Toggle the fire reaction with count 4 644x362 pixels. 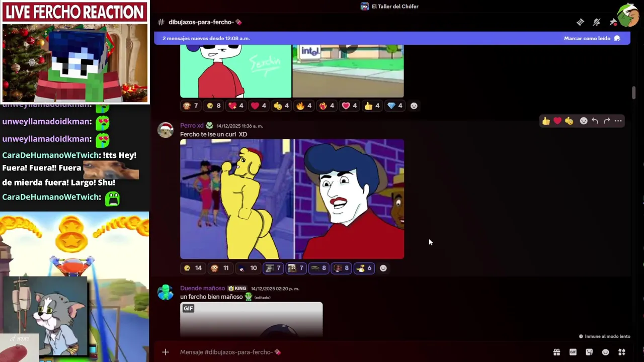point(304,106)
